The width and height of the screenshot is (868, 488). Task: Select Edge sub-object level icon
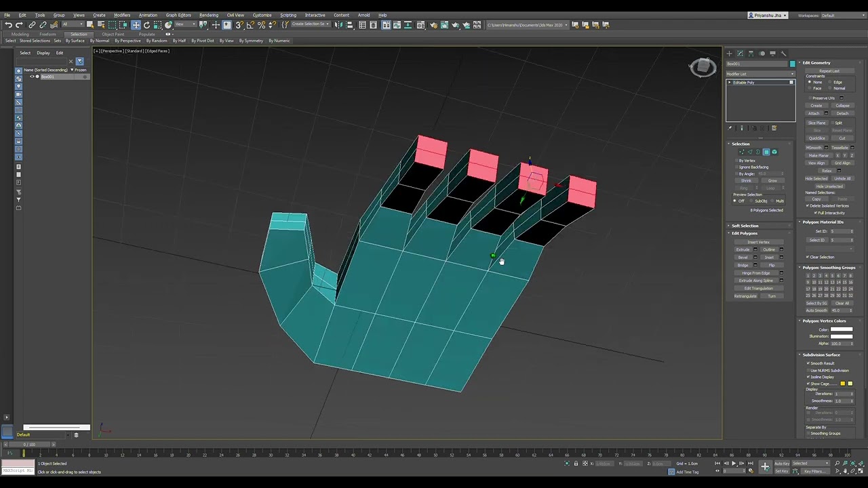[749, 152]
